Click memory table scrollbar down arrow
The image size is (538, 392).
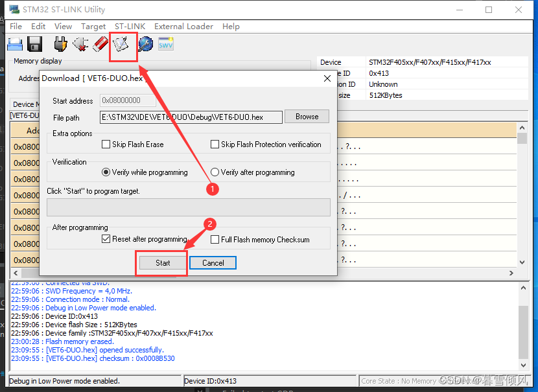click(x=522, y=262)
